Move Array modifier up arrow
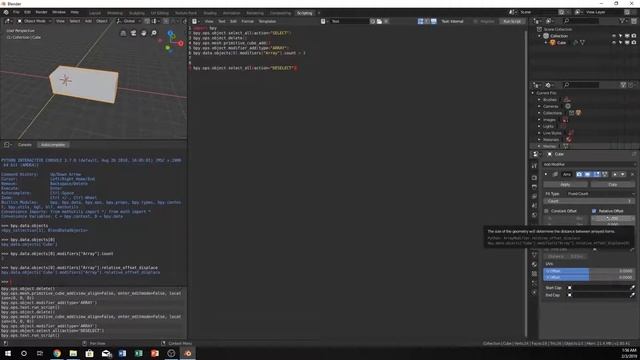This screenshot has height=360, width=640. click(x=615, y=174)
